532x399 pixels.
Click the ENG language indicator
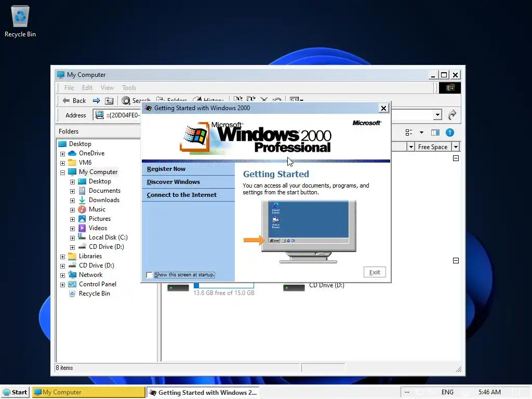[x=447, y=392]
